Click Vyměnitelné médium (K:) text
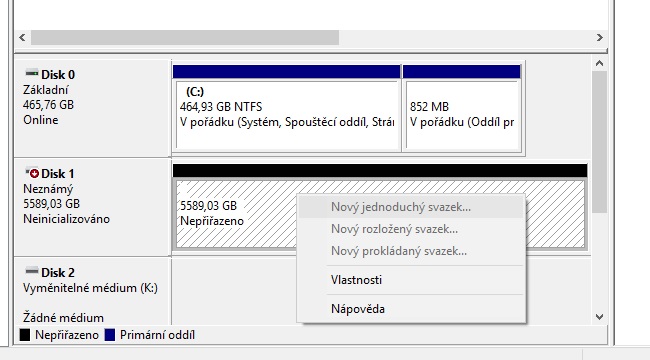This screenshot has width=650, height=360. pos(90,288)
